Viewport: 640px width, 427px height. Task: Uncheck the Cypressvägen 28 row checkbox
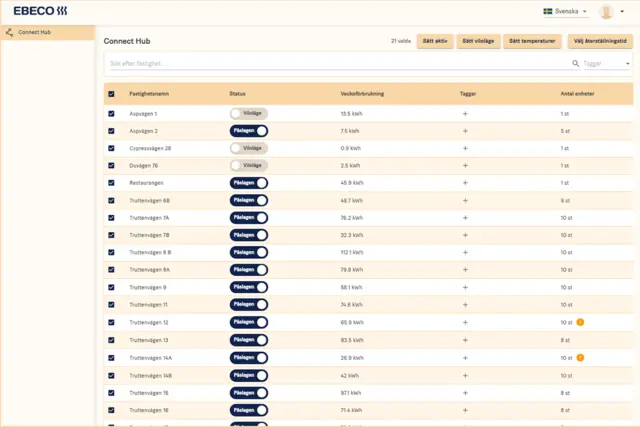coord(111,148)
